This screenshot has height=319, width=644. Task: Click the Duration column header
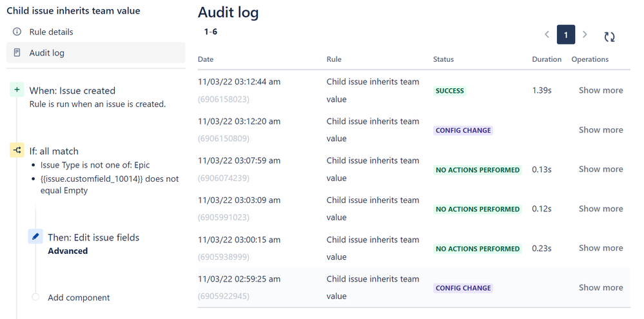pos(547,59)
